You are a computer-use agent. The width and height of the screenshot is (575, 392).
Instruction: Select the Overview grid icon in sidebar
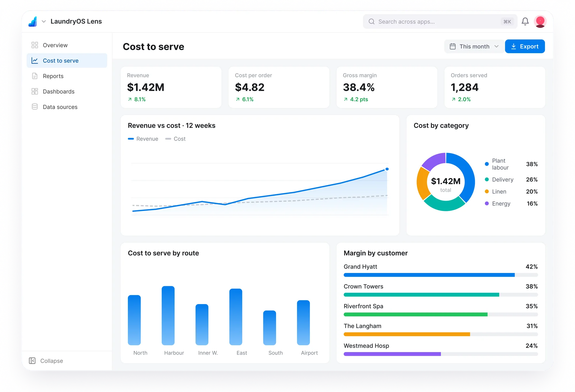coord(34,45)
